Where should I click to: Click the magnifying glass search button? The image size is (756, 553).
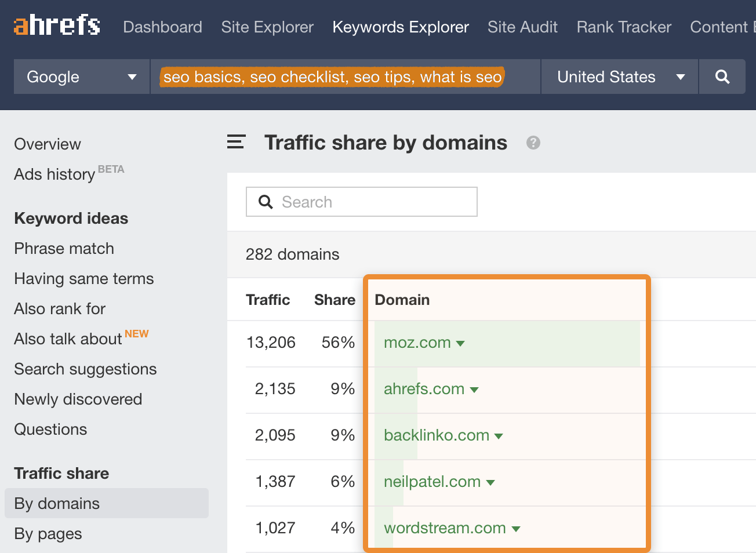pyautogui.click(x=722, y=77)
